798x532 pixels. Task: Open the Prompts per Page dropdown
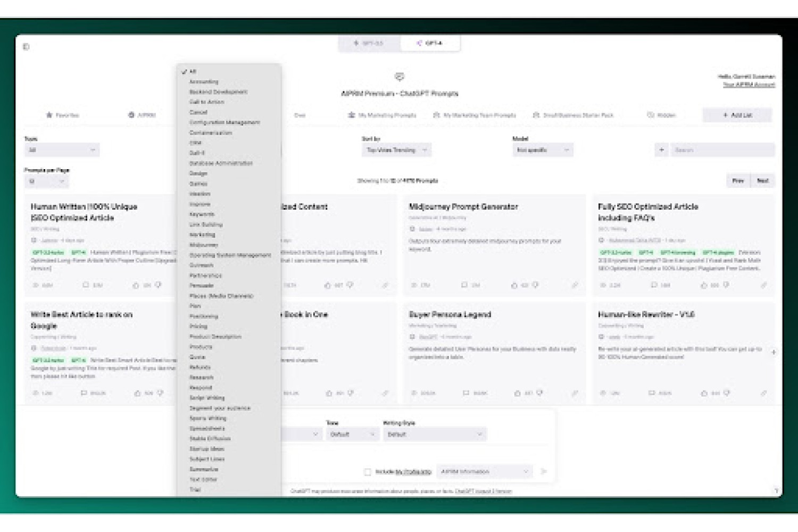(x=47, y=181)
